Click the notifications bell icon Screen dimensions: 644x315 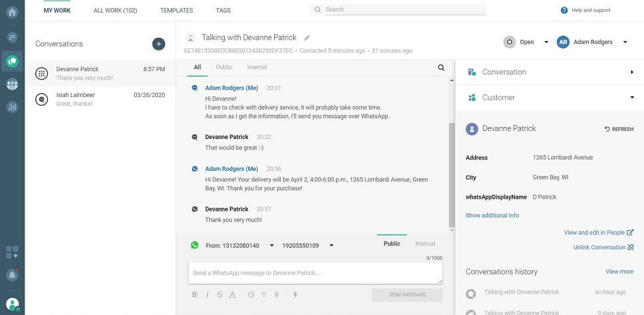click(x=12, y=274)
